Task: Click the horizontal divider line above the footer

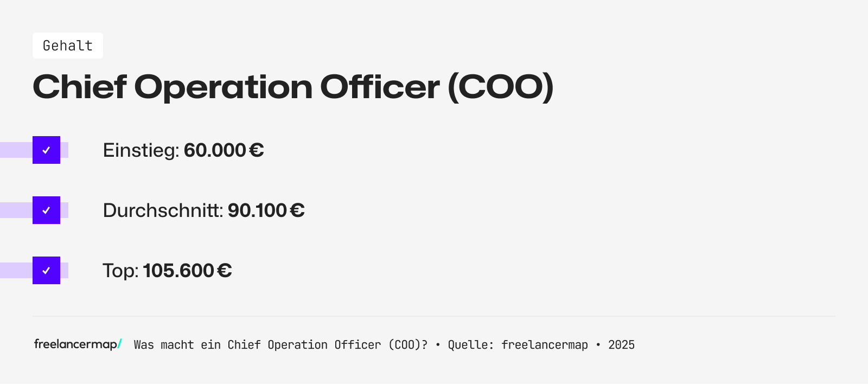Action: point(434,316)
